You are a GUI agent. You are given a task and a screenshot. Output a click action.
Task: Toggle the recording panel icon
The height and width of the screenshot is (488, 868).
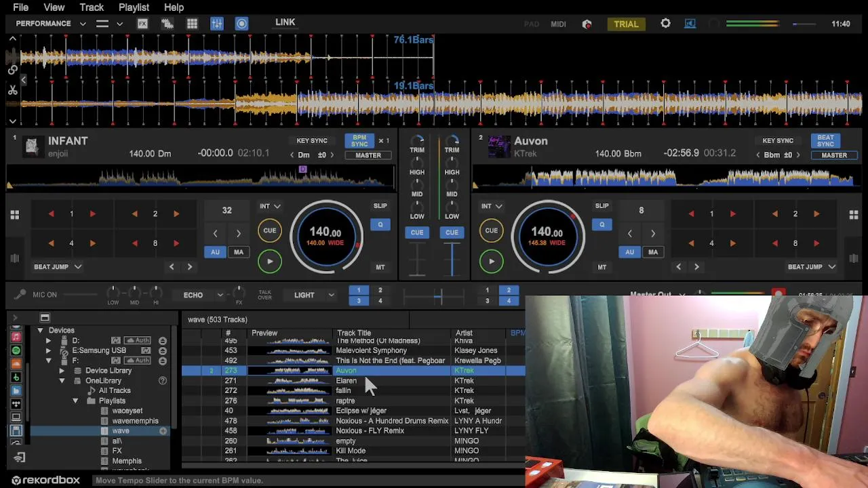click(x=241, y=24)
